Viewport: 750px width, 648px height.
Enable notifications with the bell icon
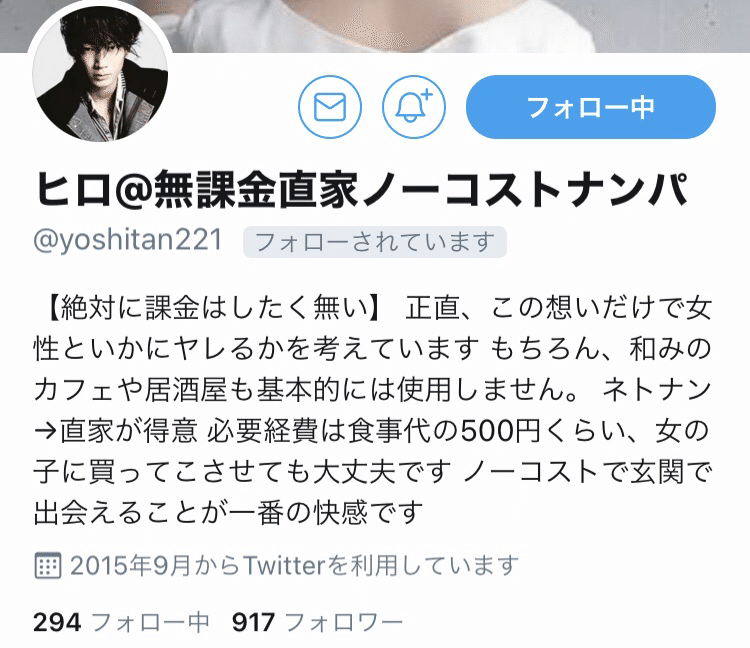click(x=414, y=107)
